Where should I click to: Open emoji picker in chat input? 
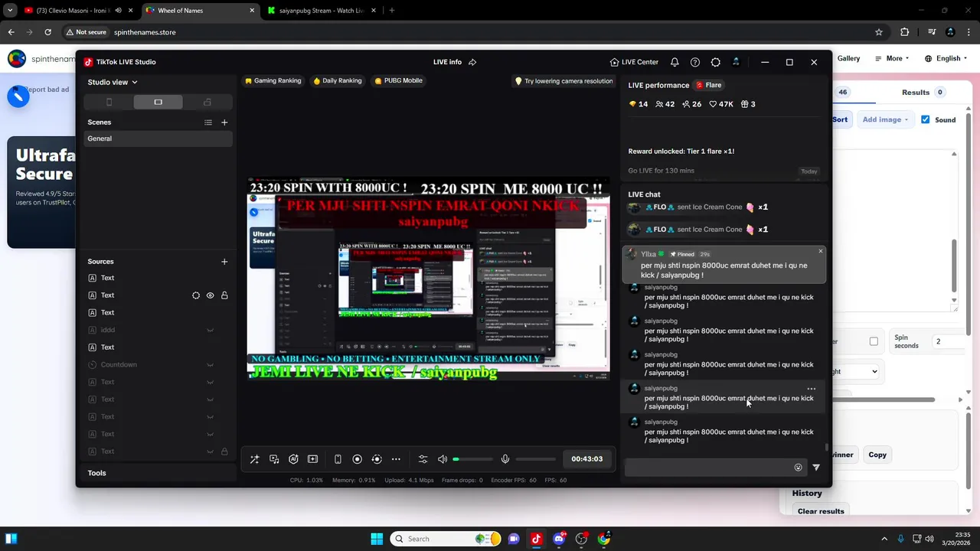(798, 468)
